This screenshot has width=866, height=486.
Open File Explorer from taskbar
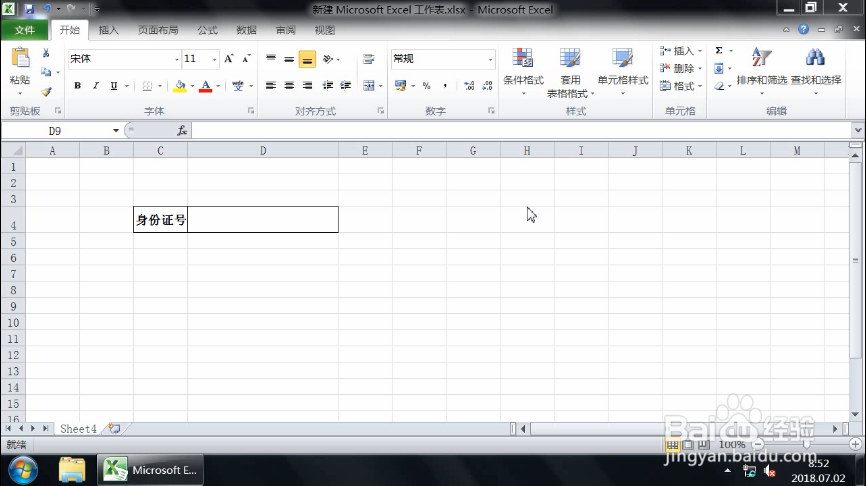click(72, 470)
